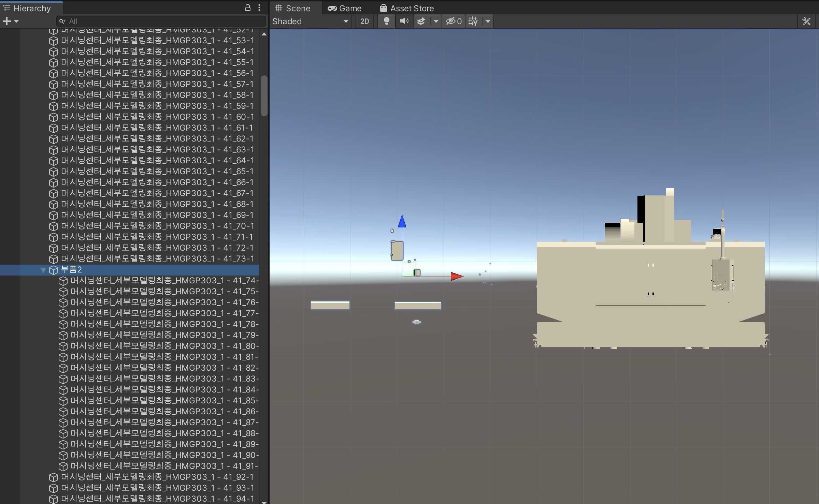Click hidden objects visibility count icon
819x504 pixels.
454,21
